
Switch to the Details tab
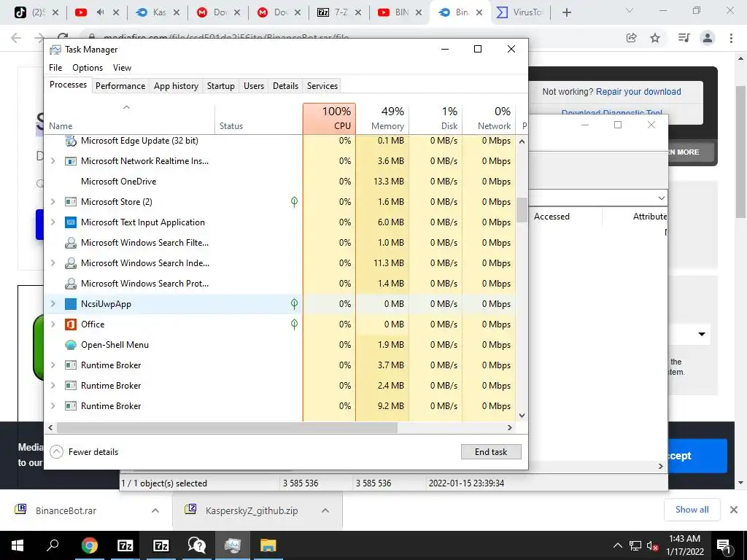(285, 86)
